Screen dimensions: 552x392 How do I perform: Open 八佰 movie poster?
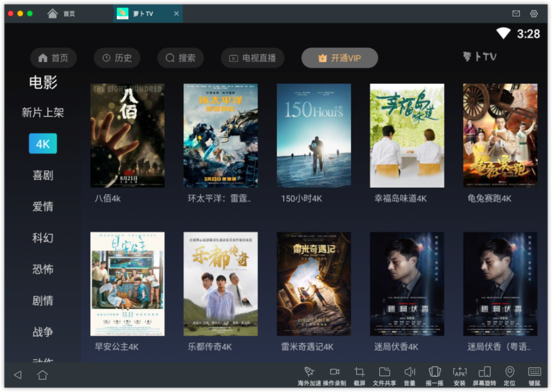tap(128, 136)
